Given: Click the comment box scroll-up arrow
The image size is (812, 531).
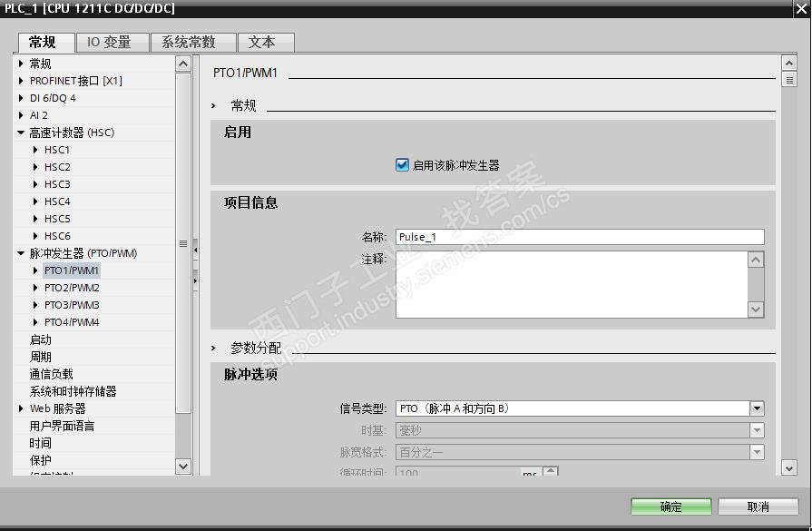Looking at the screenshot, I should (x=756, y=260).
